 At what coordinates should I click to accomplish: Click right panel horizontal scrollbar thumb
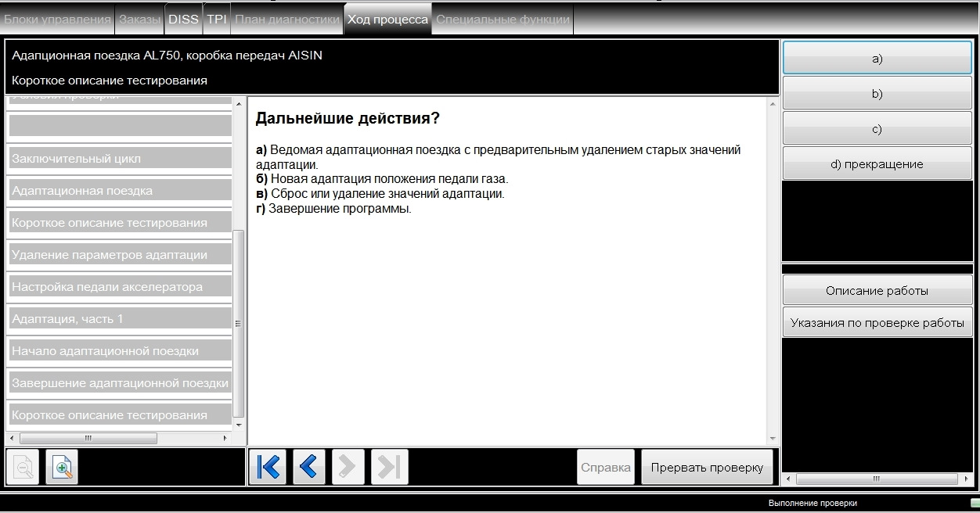(877, 479)
